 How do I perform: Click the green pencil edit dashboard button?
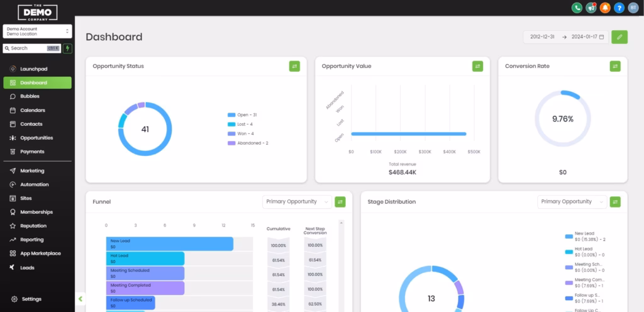point(619,37)
